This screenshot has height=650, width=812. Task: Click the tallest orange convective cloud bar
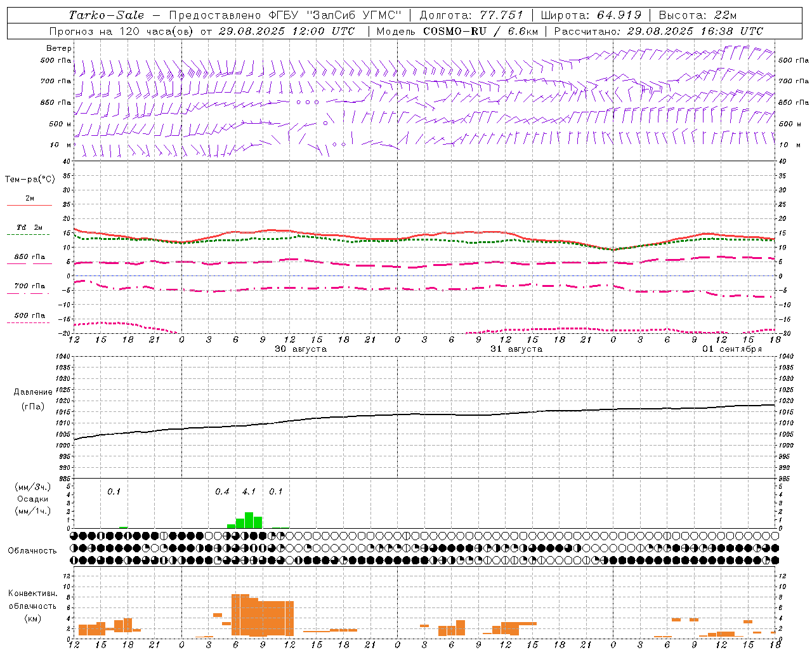(x=240, y=615)
